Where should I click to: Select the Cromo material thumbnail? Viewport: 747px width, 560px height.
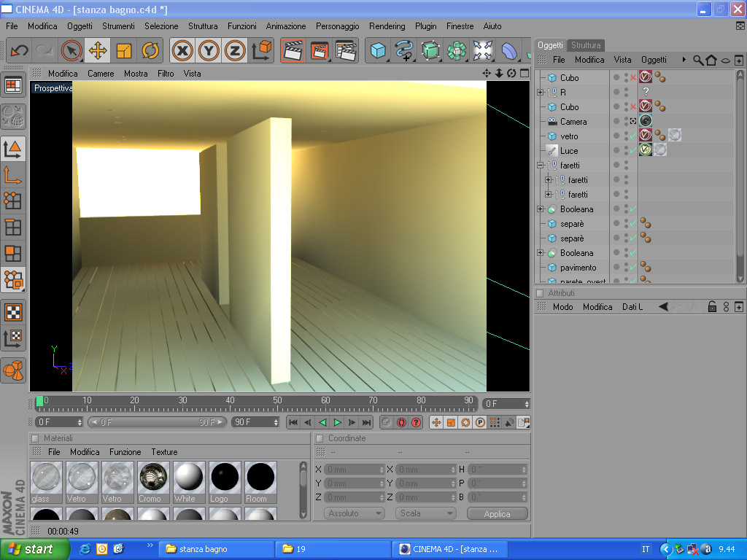pos(153,483)
